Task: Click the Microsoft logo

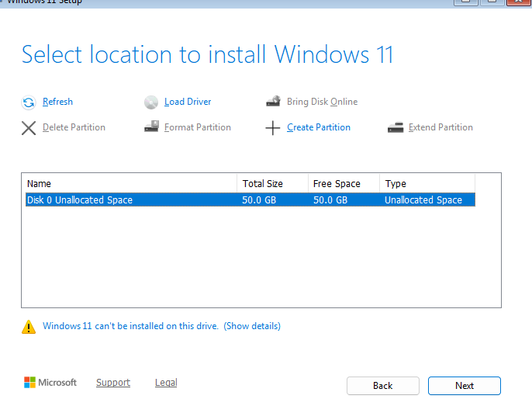Action: click(50, 383)
